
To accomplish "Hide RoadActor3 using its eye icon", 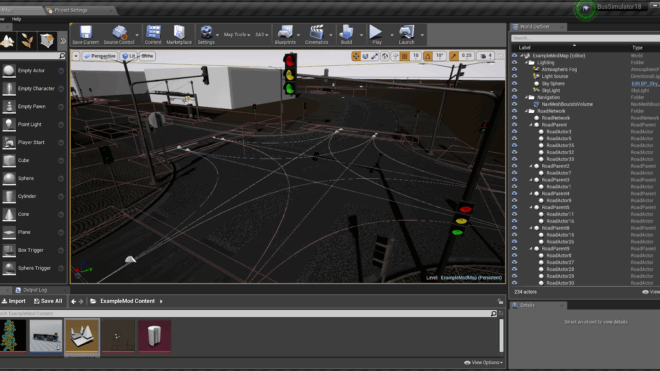I will tap(514, 132).
